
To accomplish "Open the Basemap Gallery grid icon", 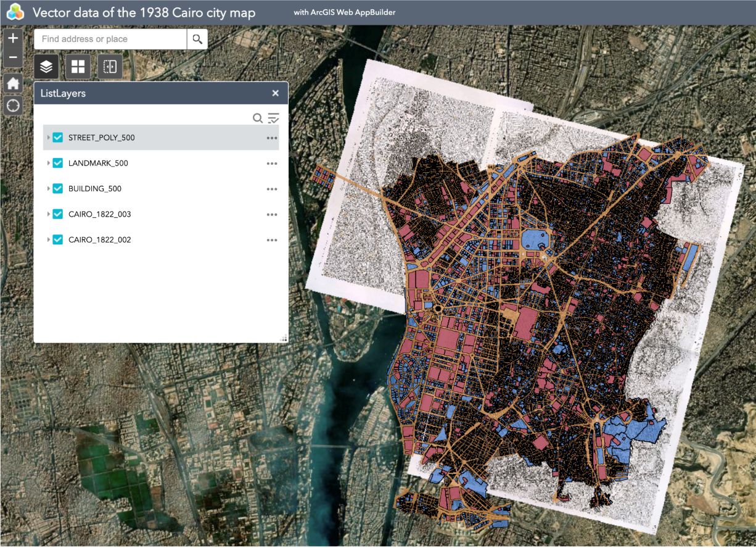I will click(x=78, y=67).
